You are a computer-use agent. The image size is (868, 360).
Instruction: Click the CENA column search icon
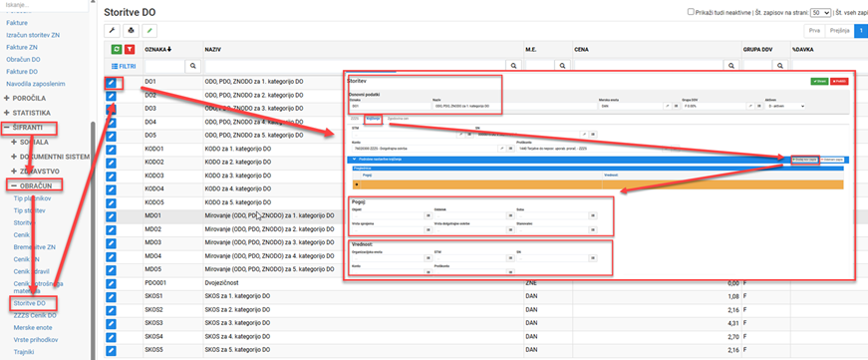[732, 66]
